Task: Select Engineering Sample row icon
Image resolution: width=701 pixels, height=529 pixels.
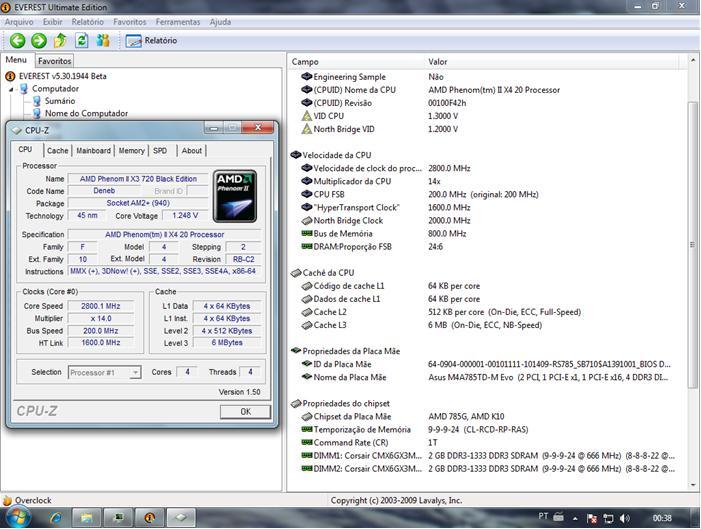Action: [306, 77]
